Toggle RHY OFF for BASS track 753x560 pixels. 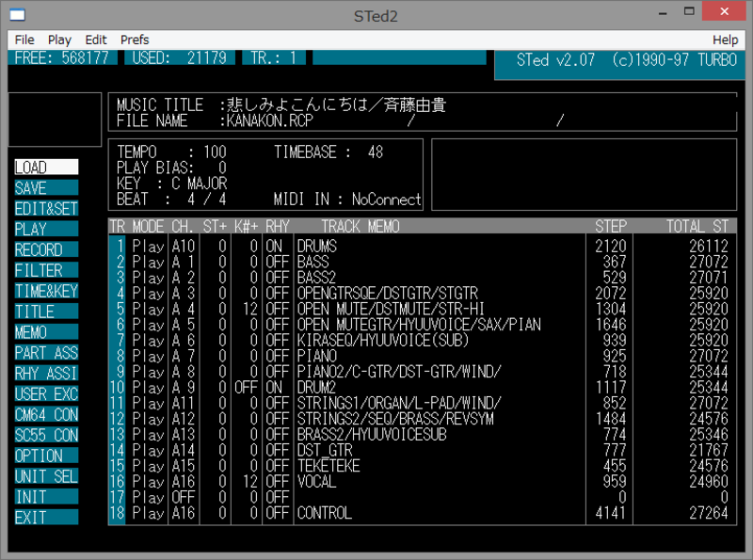coord(278,263)
